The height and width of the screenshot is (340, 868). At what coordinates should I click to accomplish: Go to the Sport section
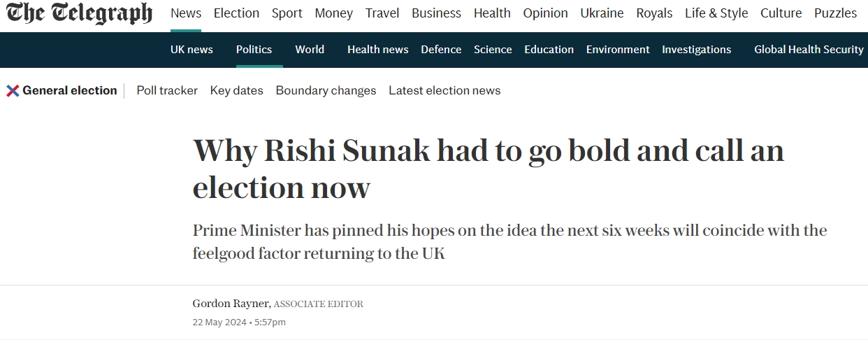pyautogui.click(x=287, y=13)
